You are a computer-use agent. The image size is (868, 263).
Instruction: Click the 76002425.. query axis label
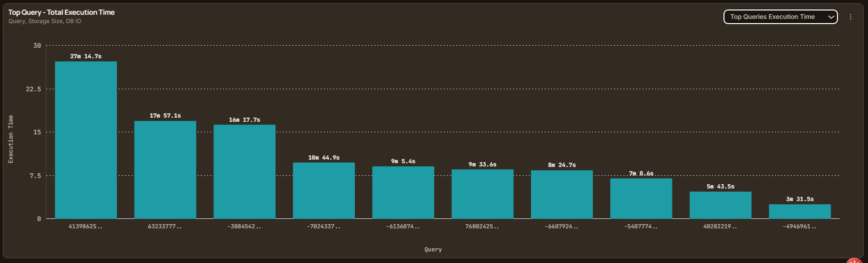tap(483, 227)
